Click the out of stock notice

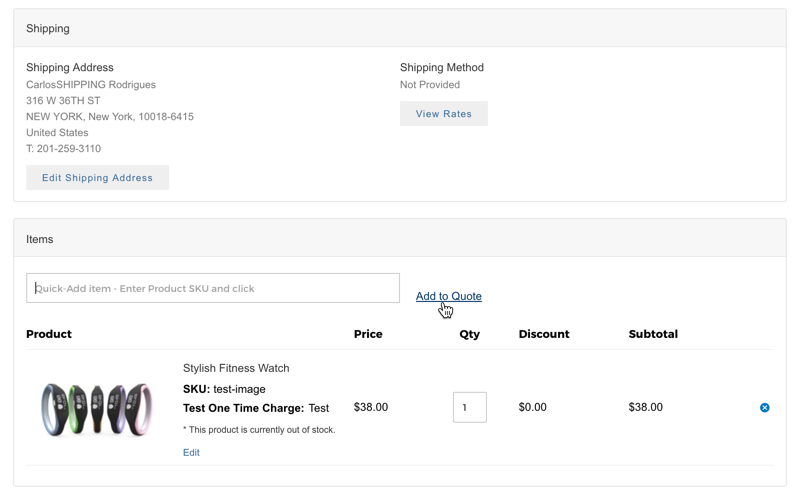(259, 430)
